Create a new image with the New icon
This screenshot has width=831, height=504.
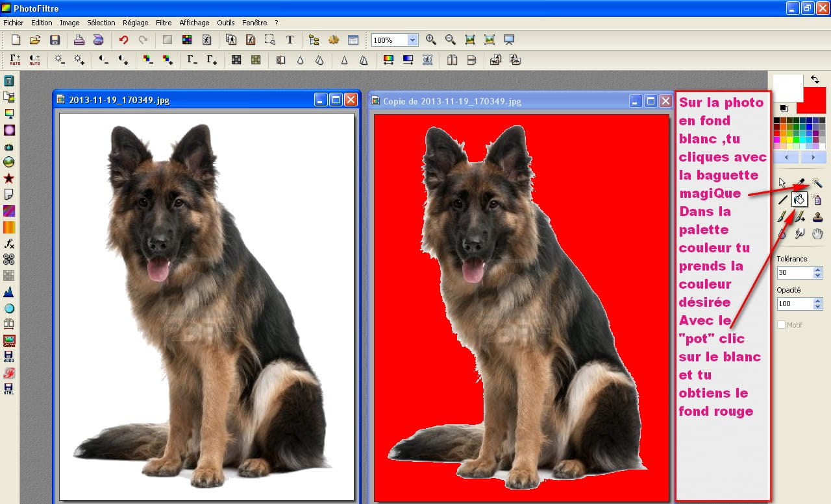tap(16, 40)
